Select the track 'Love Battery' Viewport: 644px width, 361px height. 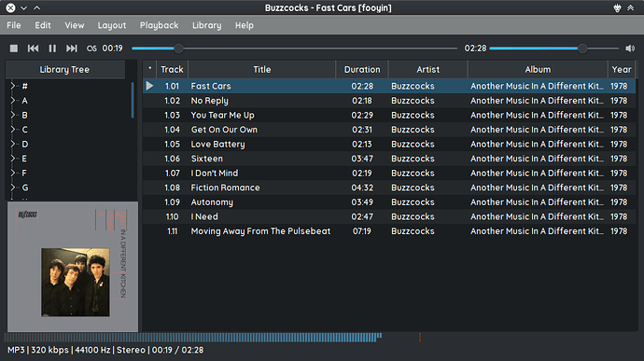click(217, 145)
